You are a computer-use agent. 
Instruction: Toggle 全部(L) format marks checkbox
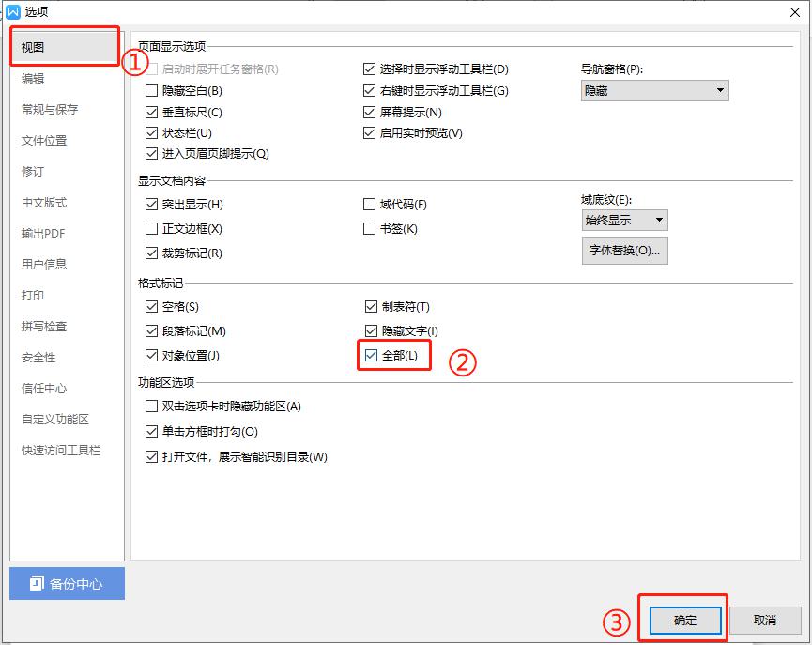371,356
